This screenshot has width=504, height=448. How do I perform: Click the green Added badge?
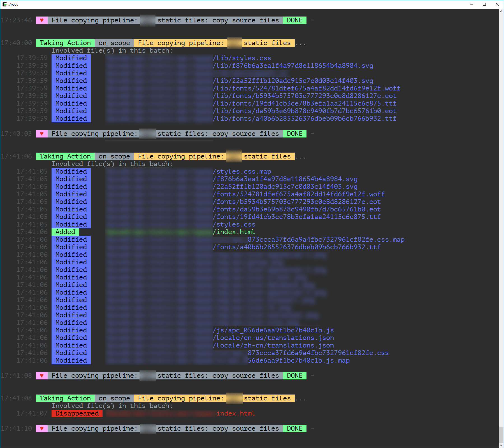(65, 232)
